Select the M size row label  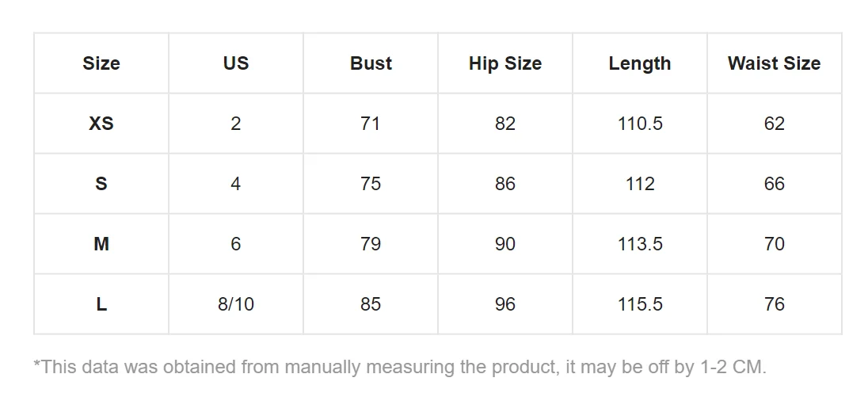(101, 244)
